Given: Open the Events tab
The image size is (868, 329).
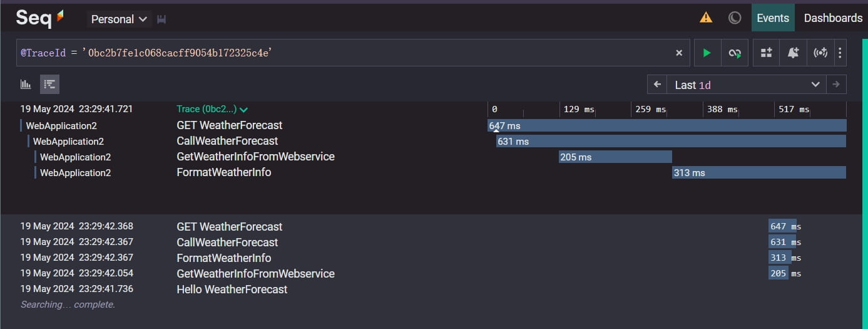Looking at the screenshot, I should tap(773, 18).
